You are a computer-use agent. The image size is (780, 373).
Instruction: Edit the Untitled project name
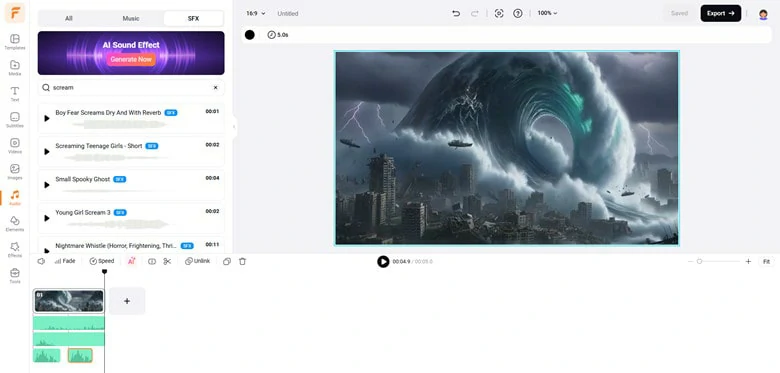point(288,14)
